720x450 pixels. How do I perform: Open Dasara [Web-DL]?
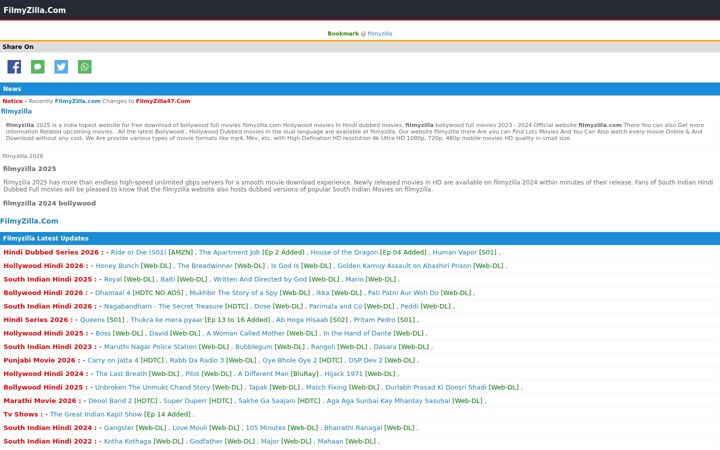pyautogui.click(x=401, y=347)
